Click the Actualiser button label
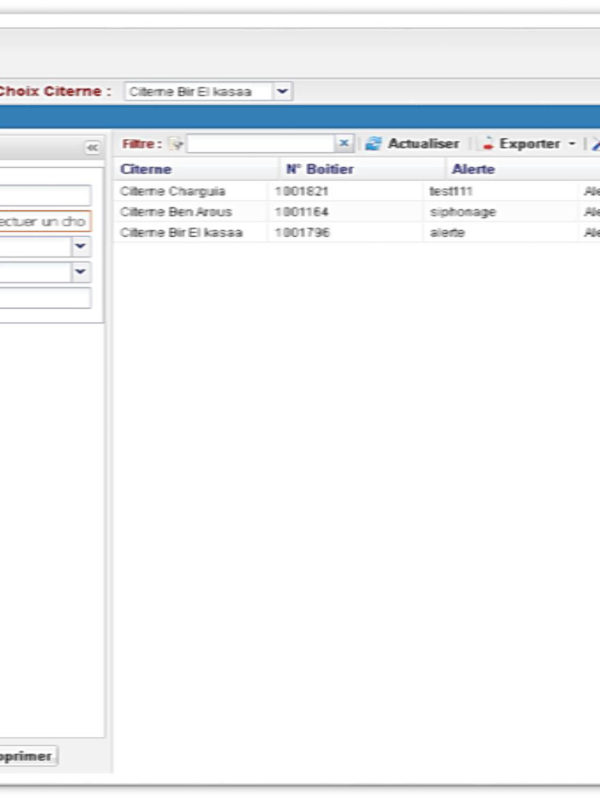 coord(423,144)
